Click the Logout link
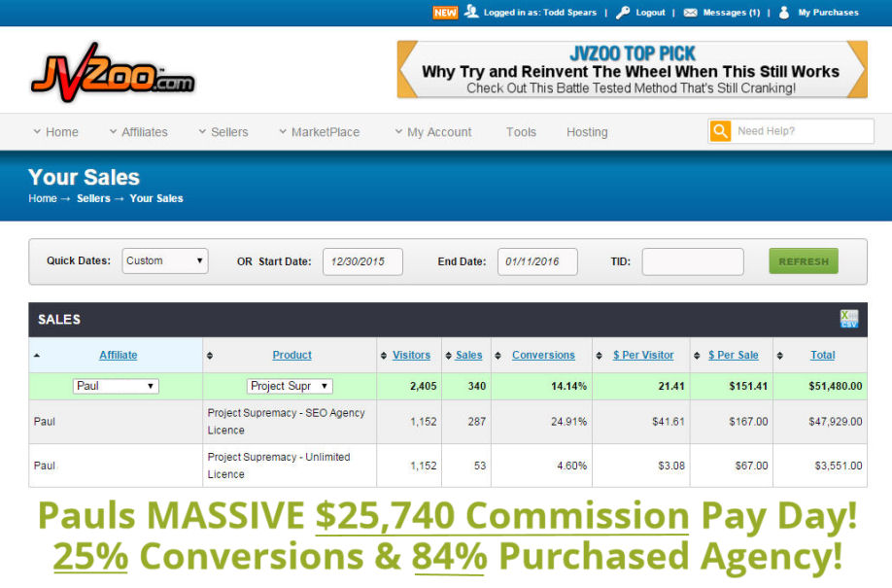The height and width of the screenshot is (588, 892). click(650, 13)
